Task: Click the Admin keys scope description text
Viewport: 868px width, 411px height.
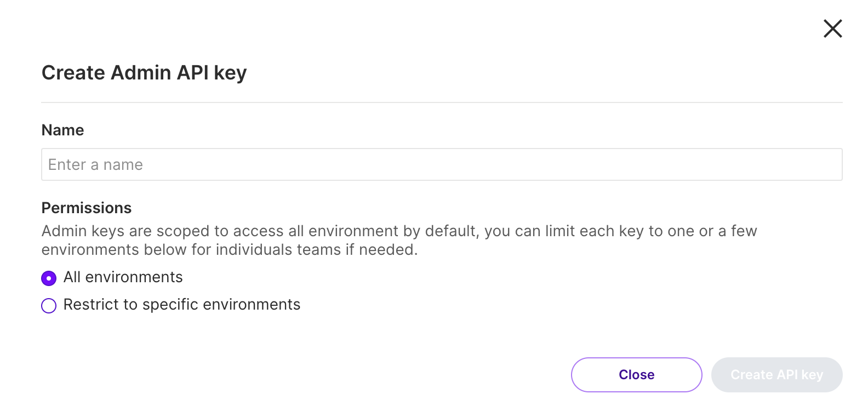Action: tap(399, 231)
